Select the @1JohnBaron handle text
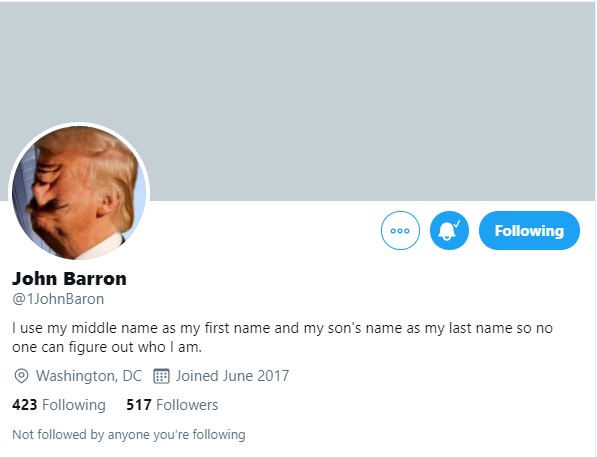Image resolution: width=597 pixels, height=457 pixels. tap(58, 299)
